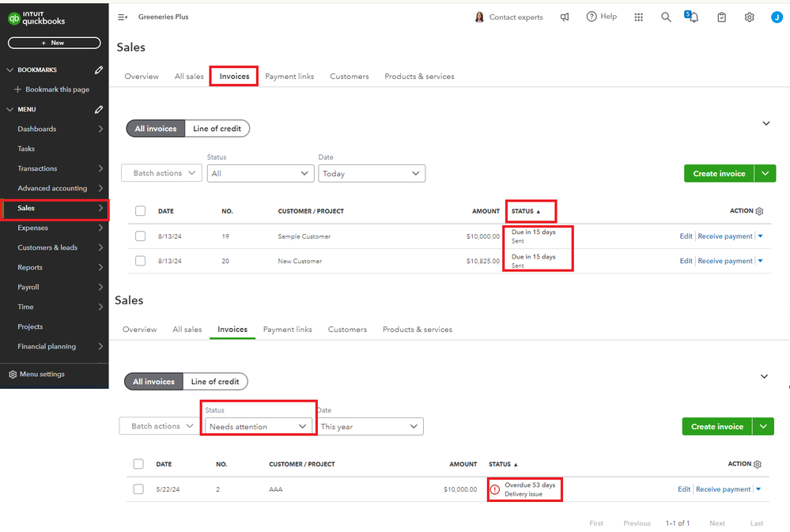Select all invoices checkbox in upper table

click(140, 211)
